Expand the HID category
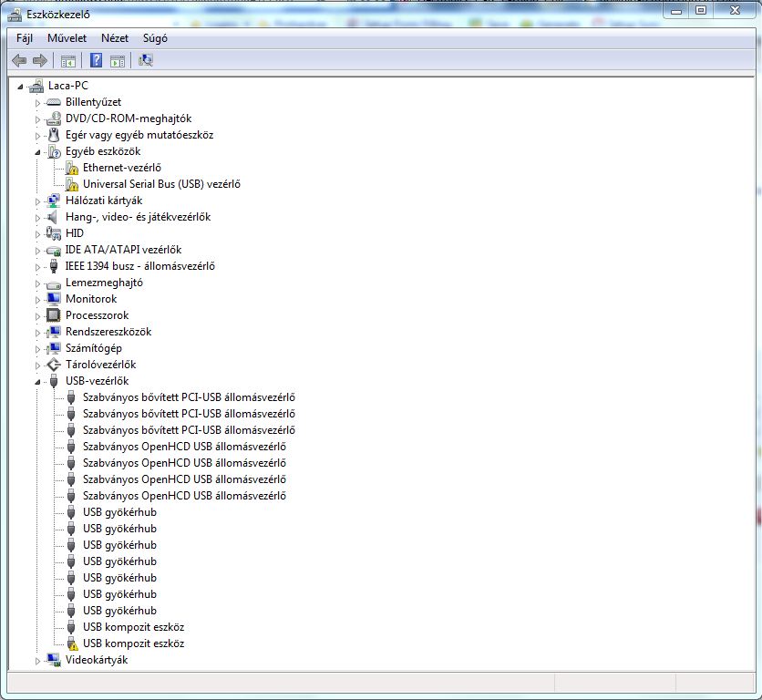The height and width of the screenshot is (700, 762). tap(37, 234)
